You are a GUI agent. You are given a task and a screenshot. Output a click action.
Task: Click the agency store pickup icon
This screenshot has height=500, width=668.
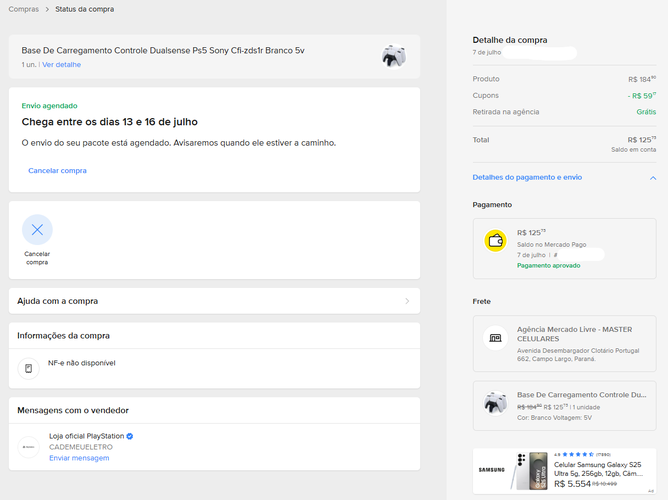(495, 338)
